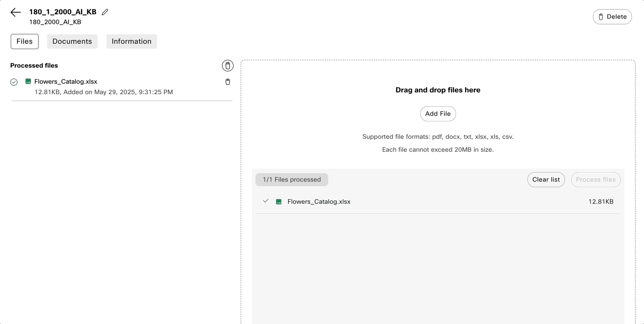Viewport: 644px width, 324px height.
Task: Click the back arrow icon
Action: pyautogui.click(x=16, y=12)
